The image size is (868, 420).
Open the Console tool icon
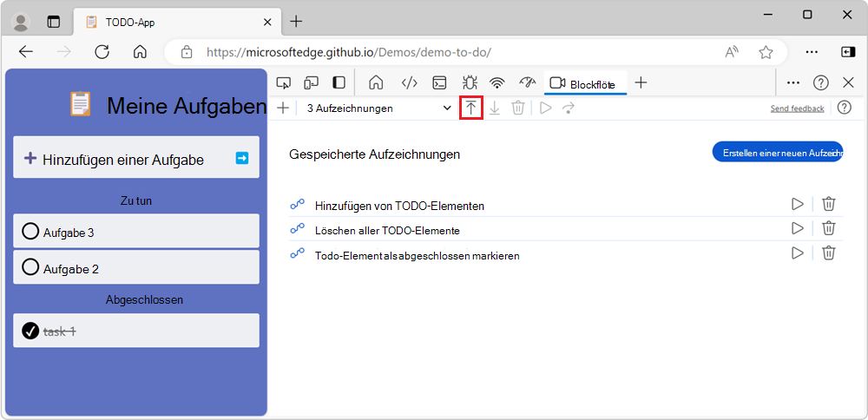click(440, 83)
